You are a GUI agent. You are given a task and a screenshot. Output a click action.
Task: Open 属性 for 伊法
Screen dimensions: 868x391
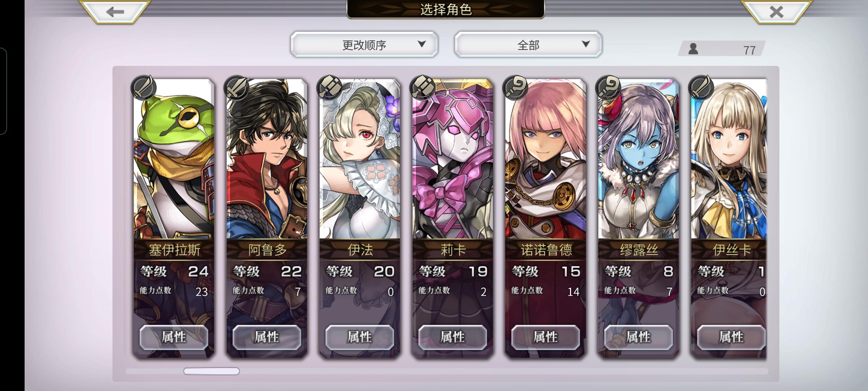(359, 337)
